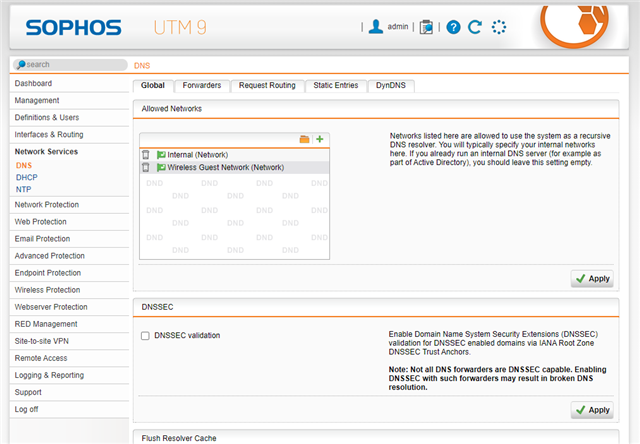
Task: Apply the Allowed Networks settings
Action: [592, 279]
